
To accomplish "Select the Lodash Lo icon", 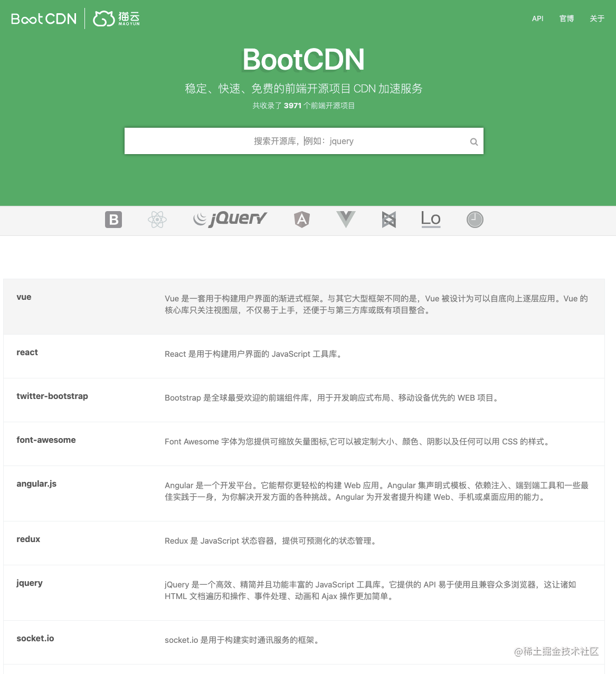I will [431, 219].
